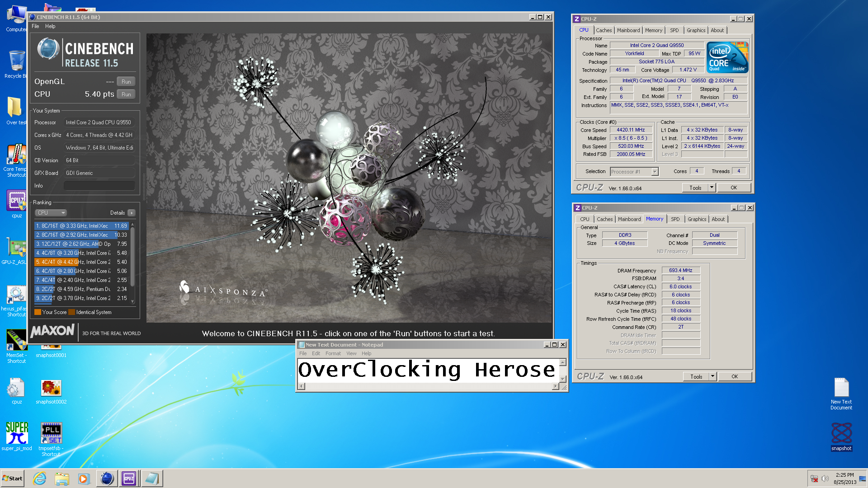
Task: Click Show Desktop button at taskbar end
Action: point(863,479)
